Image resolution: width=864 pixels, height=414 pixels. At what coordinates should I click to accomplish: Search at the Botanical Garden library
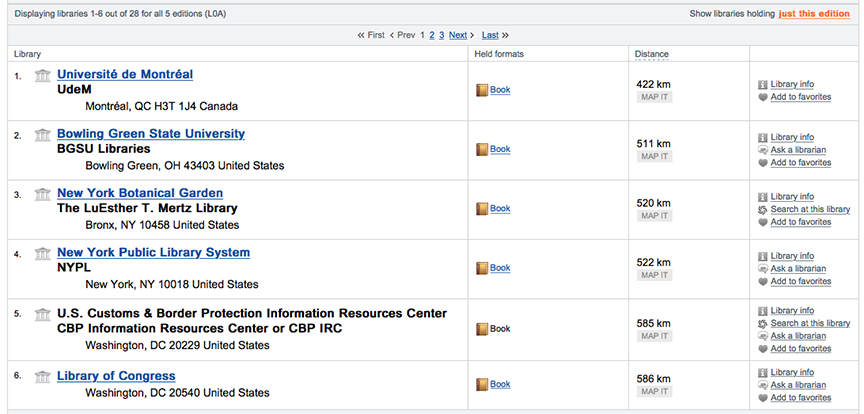(811, 209)
